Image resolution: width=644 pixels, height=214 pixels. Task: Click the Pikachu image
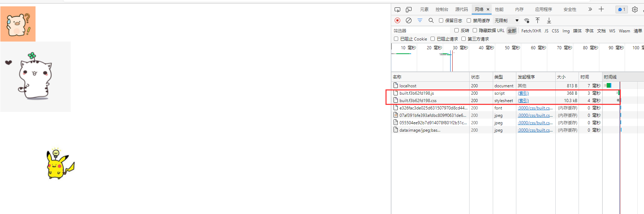(60, 164)
